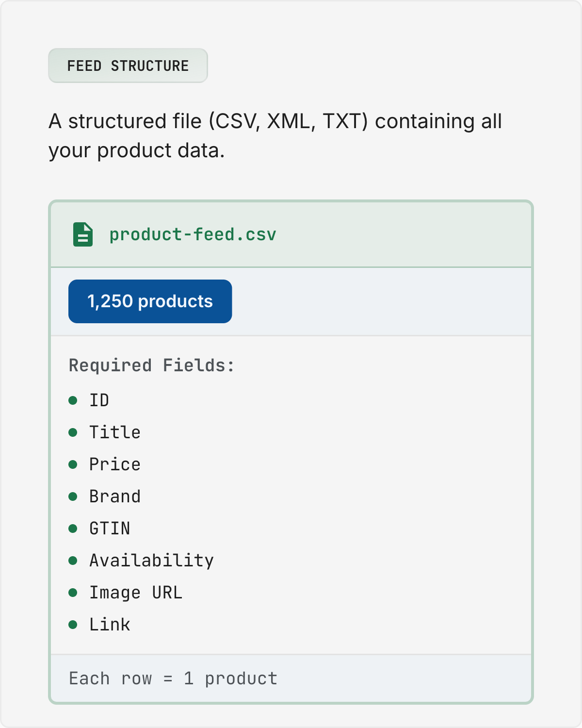The height and width of the screenshot is (728, 582).
Task: Click the green bullet beside Title
Action: pos(73,432)
